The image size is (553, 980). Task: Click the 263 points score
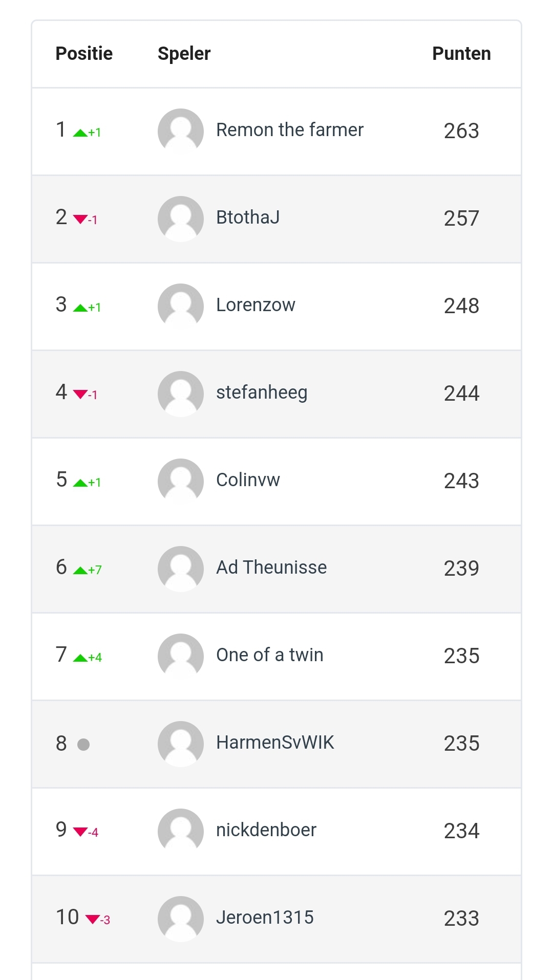tap(461, 131)
